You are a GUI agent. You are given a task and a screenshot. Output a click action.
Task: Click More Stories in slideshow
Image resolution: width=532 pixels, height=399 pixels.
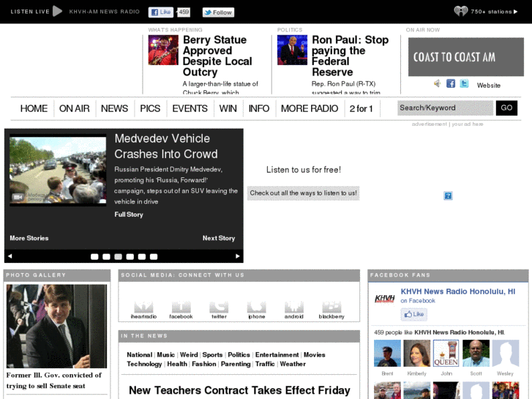coord(29,239)
